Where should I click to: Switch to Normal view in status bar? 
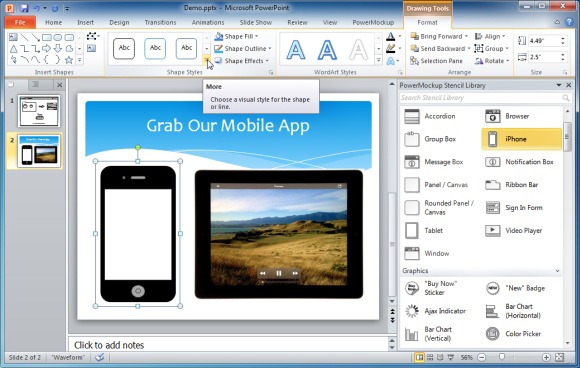click(419, 357)
